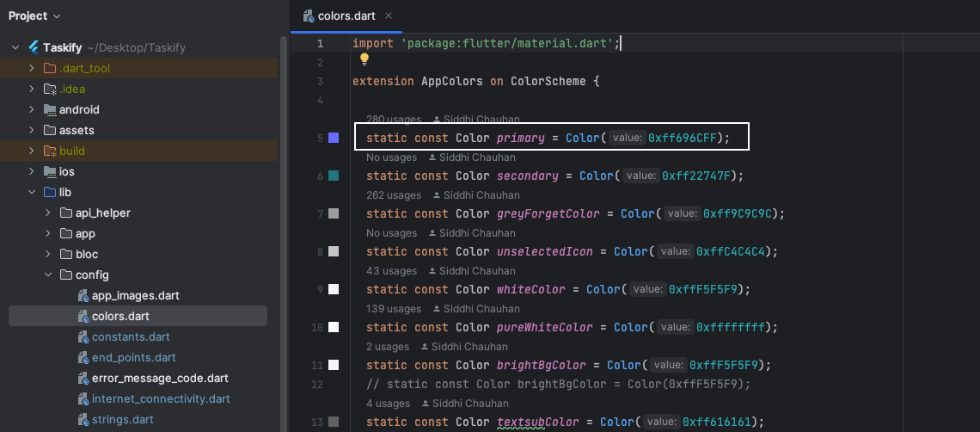Expand the bloc folder

click(x=49, y=254)
